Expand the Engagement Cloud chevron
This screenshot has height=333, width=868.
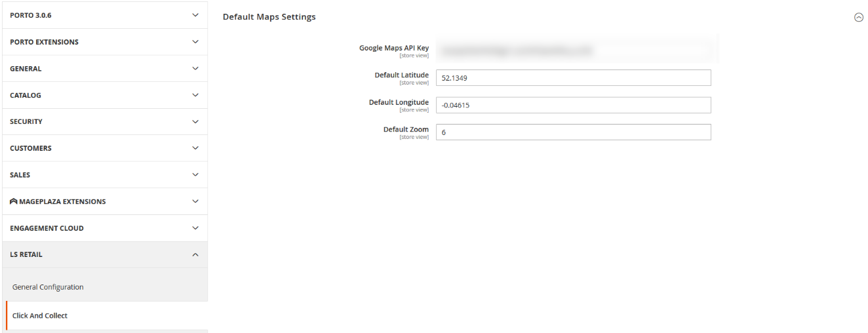[x=195, y=228]
